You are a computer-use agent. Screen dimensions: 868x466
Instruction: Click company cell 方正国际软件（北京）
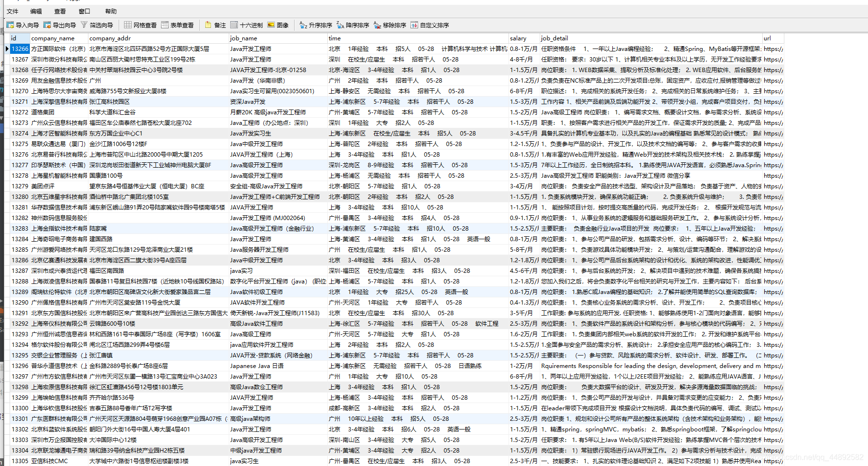(x=59, y=49)
